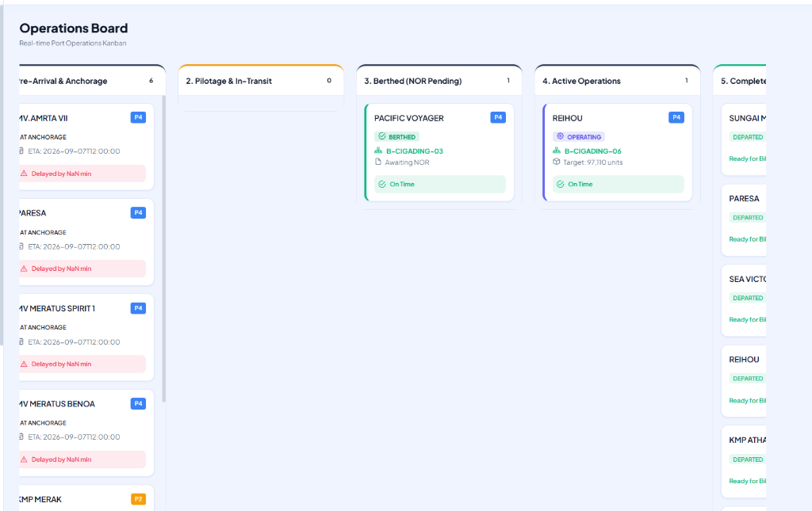Click the Ready for Bil link on completed PARESA card
This screenshot has height=511, width=812.
pos(748,239)
